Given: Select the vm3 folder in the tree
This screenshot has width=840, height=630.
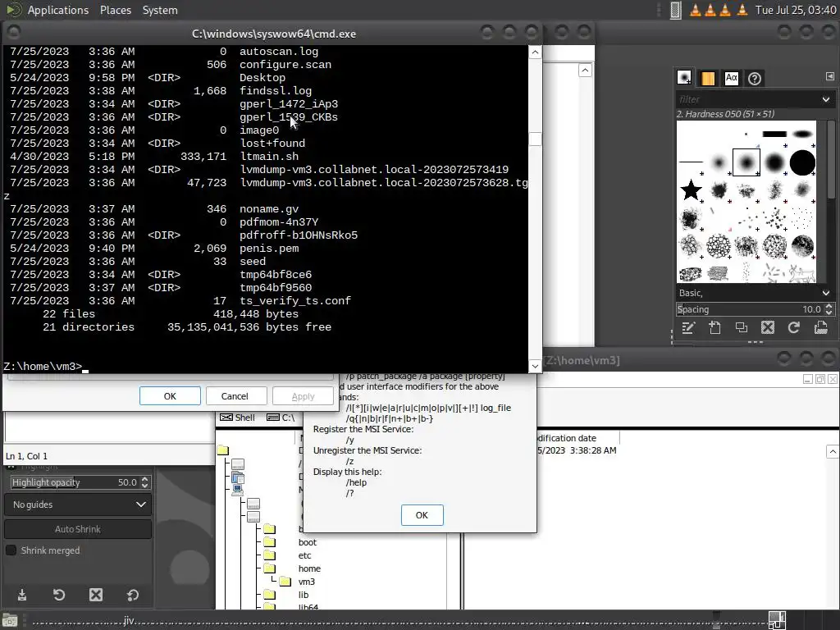Looking at the screenshot, I should [x=307, y=582].
